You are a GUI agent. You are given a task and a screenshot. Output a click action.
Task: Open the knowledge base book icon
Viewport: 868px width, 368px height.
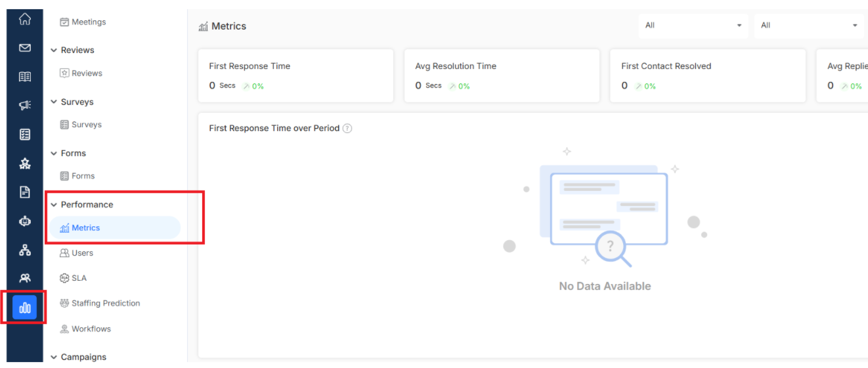[x=25, y=77]
